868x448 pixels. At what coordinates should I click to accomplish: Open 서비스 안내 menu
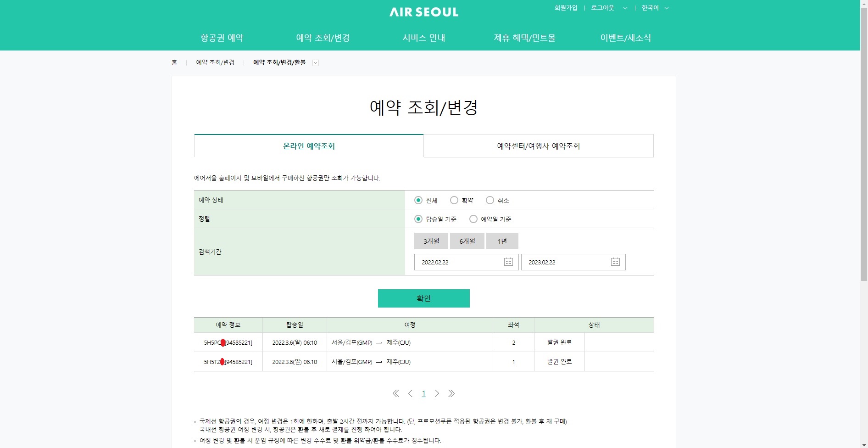click(x=424, y=38)
